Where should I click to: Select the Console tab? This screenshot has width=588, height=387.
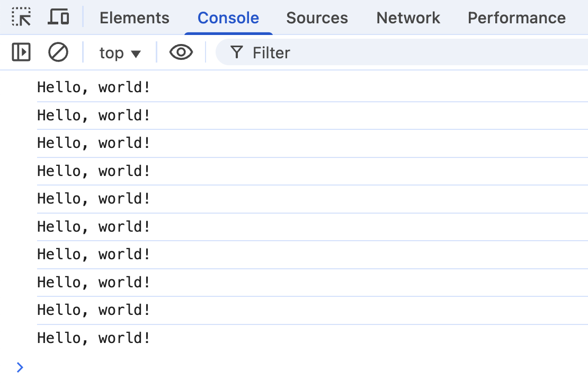pyautogui.click(x=228, y=18)
